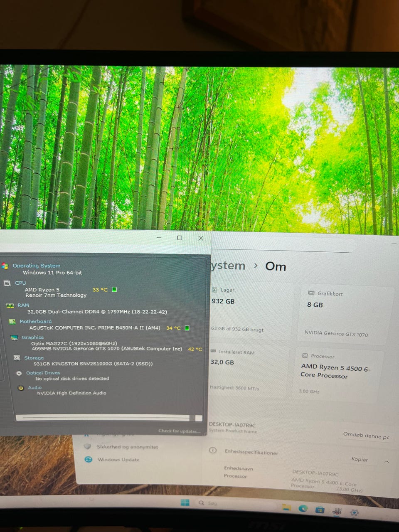Open the Windows Start menu on taskbar
The image size is (399, 532).
click(185, 502)
